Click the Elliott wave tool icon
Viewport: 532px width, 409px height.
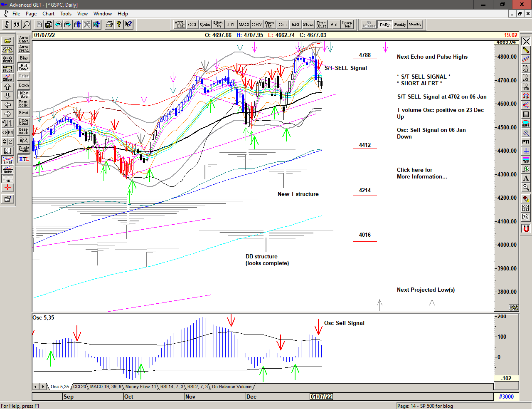[7, 77]
